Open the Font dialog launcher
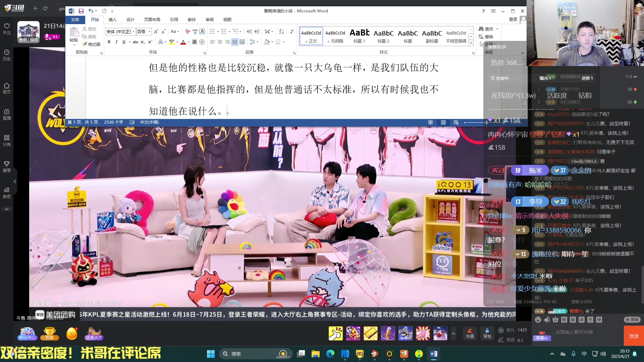Image resolution: width=644 pixels, height=362 pixels. (x=205, y=53)
